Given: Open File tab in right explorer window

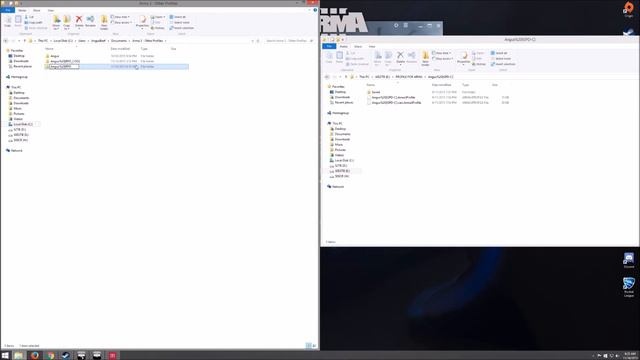Looking at the screenshot, I should point(329,47).
